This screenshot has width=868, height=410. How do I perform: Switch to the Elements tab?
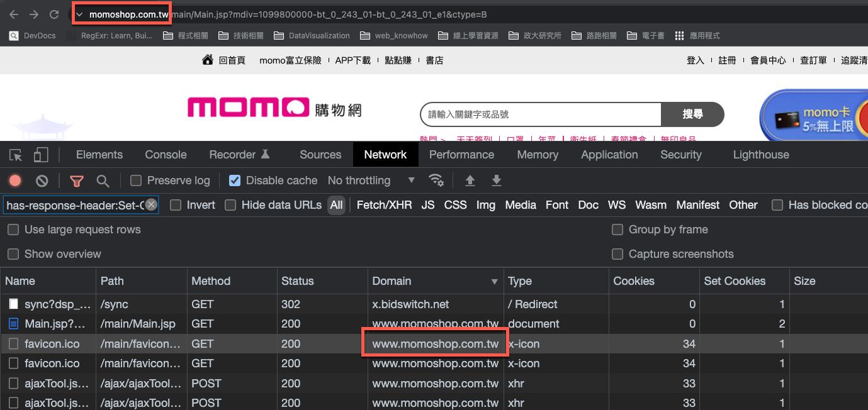99,155
